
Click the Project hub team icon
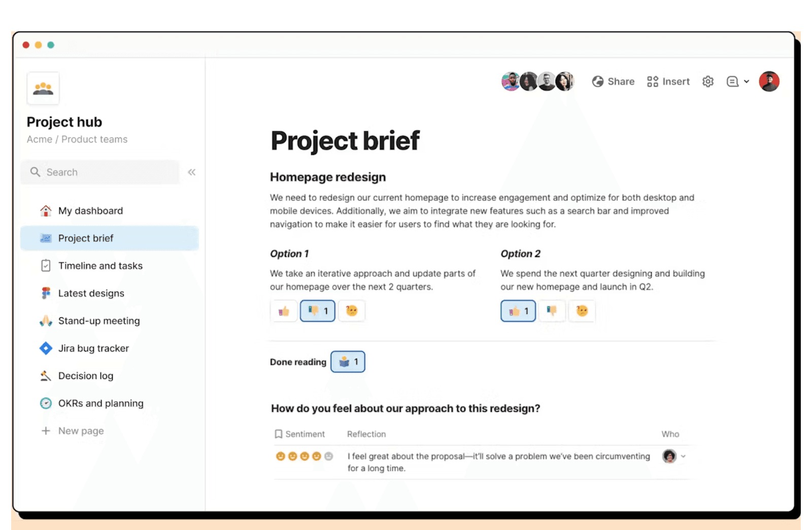[x=43, y=89]
